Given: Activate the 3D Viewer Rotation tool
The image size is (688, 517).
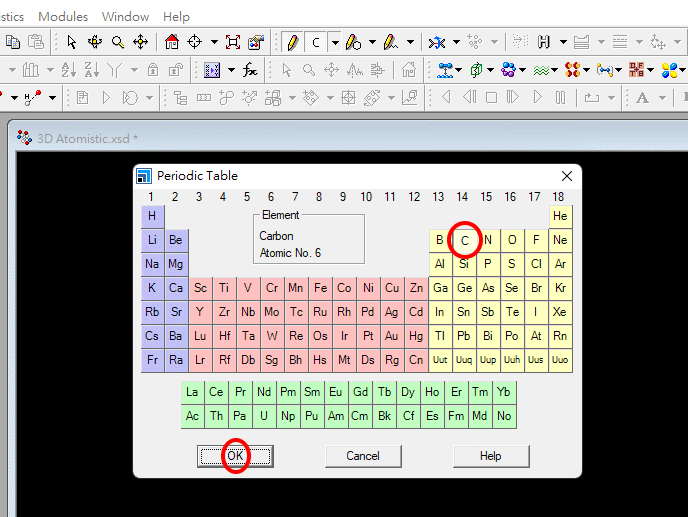Looking at the screenshot, I should point(95,42).
